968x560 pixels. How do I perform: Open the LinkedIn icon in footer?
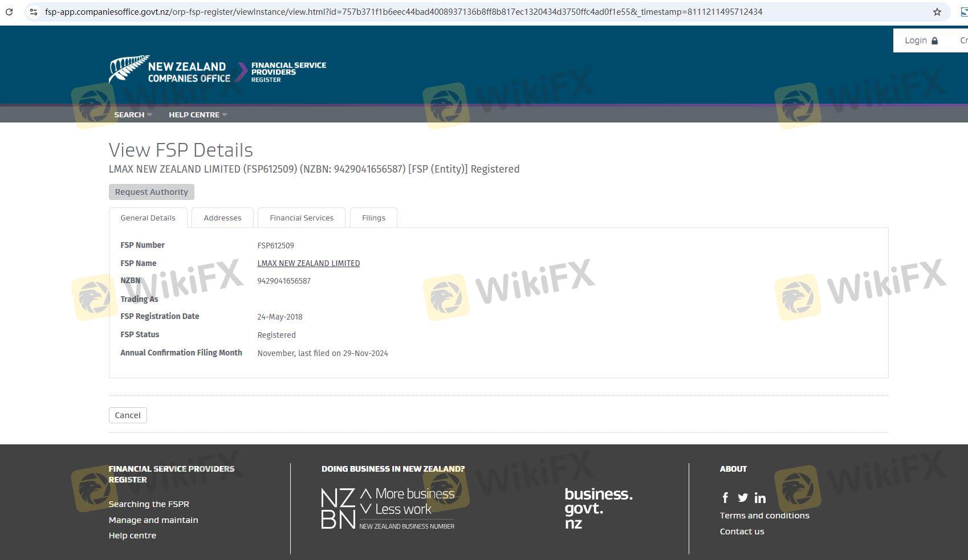(x=760, y=498)
